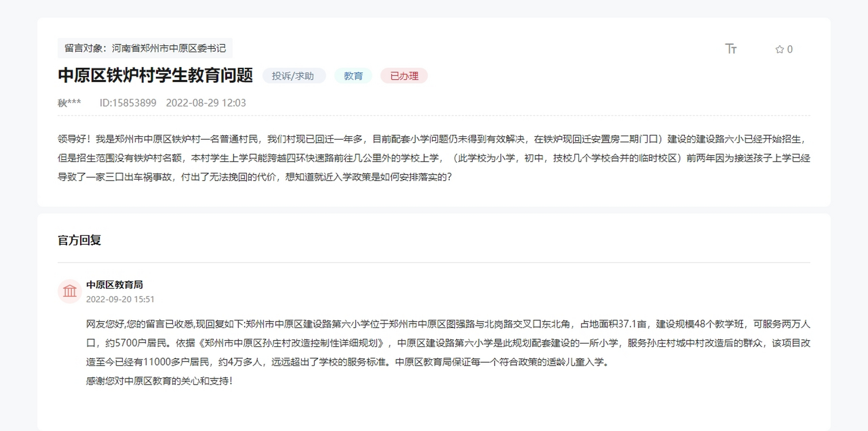
Task: Click the post time 2022-08-29 12:03
Action: click(206, 103)
